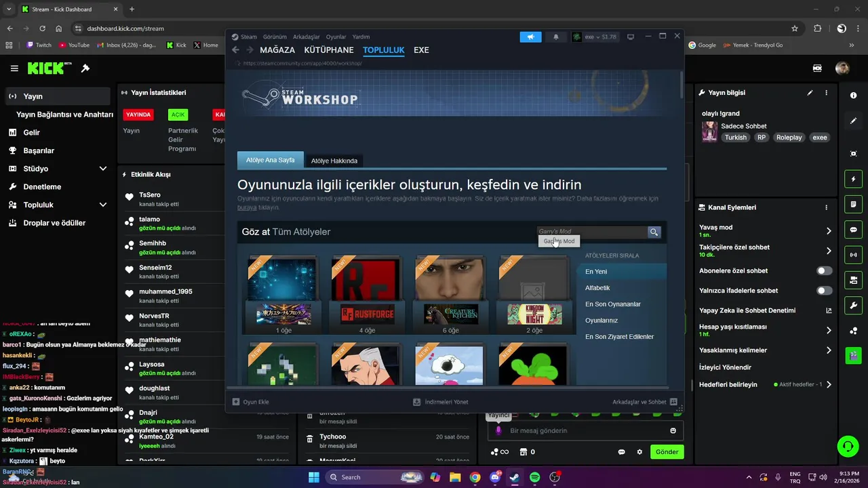Screen dimensions: 868x488
Task: Show hidden icons in the system tray
Action: pos(749,477)
